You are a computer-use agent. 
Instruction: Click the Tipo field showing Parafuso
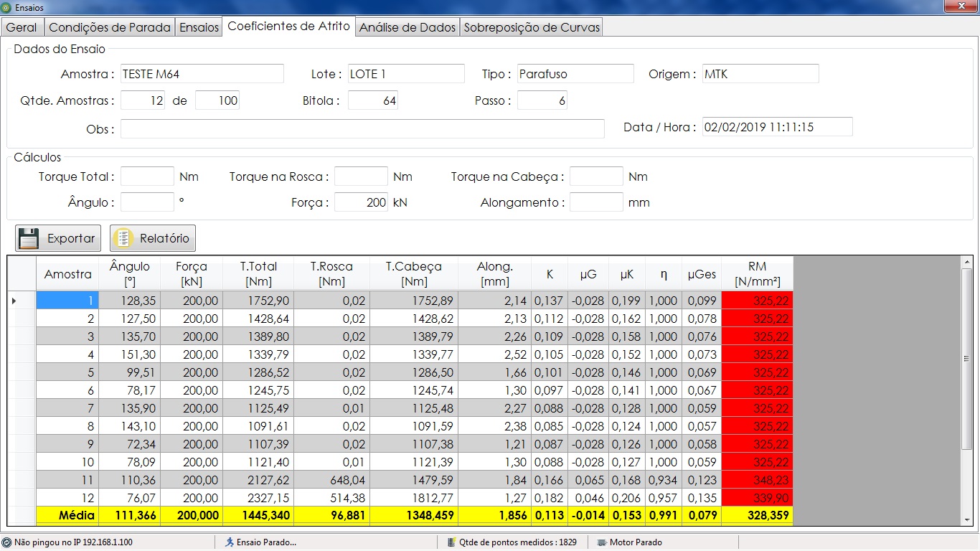pyautogui.click(x=575, y=74)
